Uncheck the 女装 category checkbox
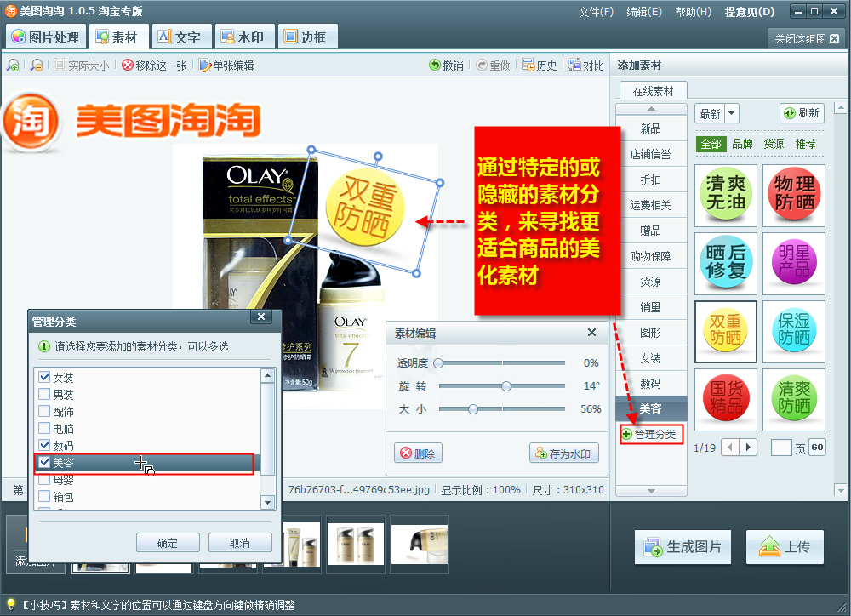The width and height of the screenshot is (851, 616). [x=44, y=377]
